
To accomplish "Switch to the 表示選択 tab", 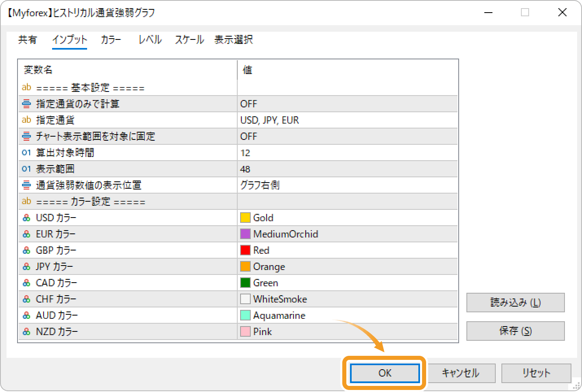I will click(234, 40).
